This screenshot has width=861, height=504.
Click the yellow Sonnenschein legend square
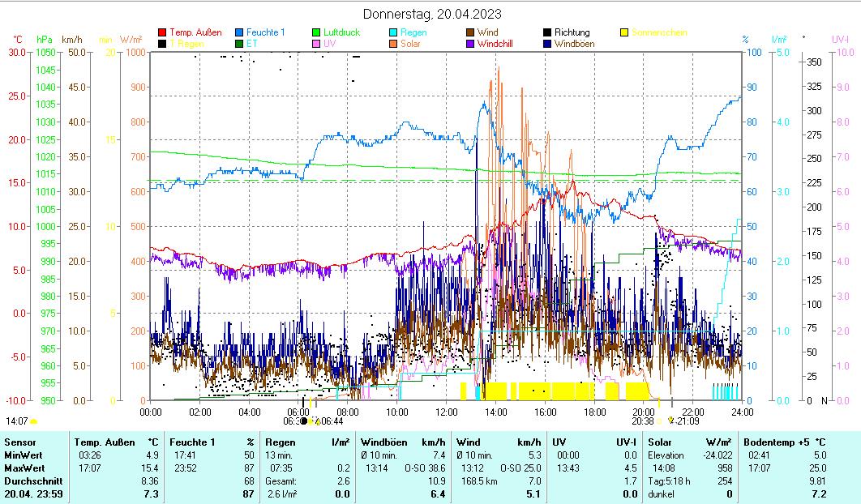pos(624,33)
